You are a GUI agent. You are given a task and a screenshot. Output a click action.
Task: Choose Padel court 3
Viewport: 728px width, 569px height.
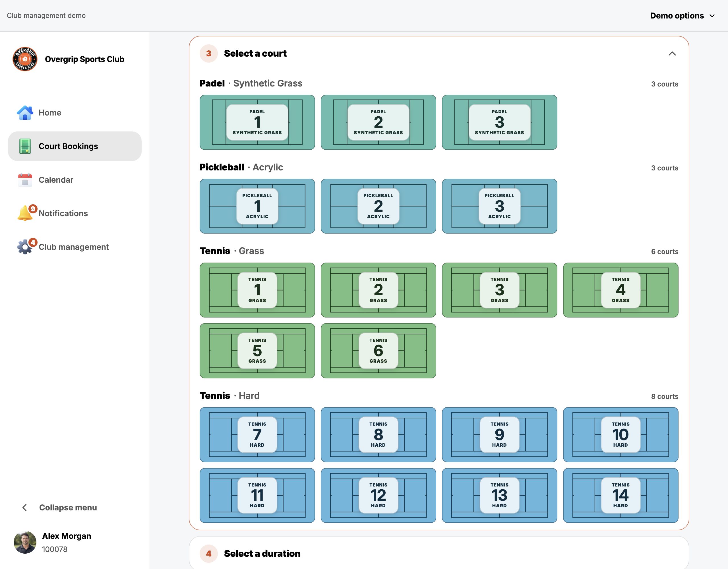(x=499, y=122)
